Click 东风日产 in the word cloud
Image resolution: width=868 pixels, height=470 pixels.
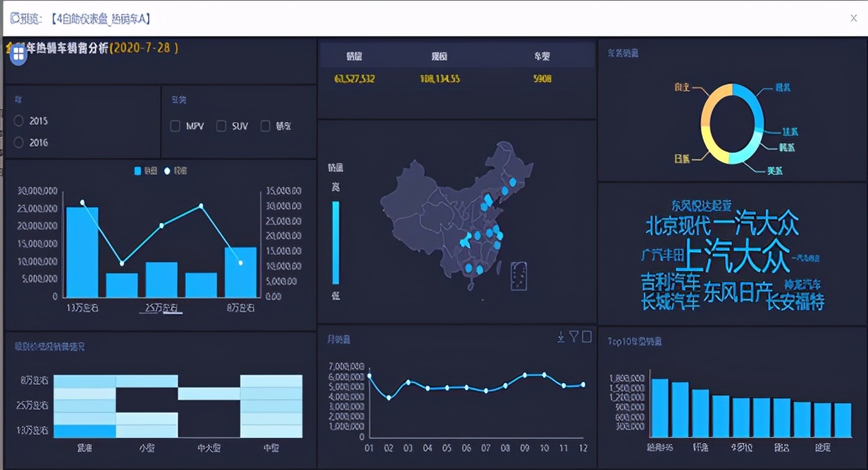coord(737,292)
